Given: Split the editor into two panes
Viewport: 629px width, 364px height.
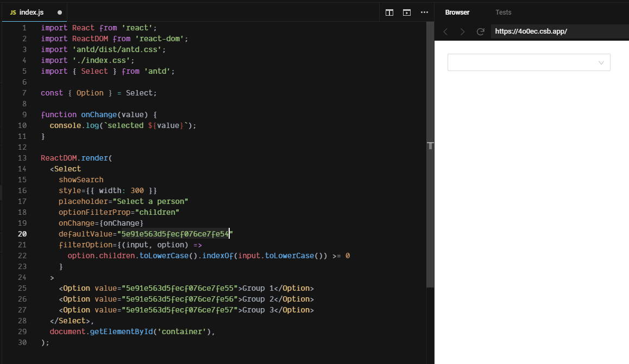Looking at the screenshot, I should pyautogui.click(x=389, y=12).
